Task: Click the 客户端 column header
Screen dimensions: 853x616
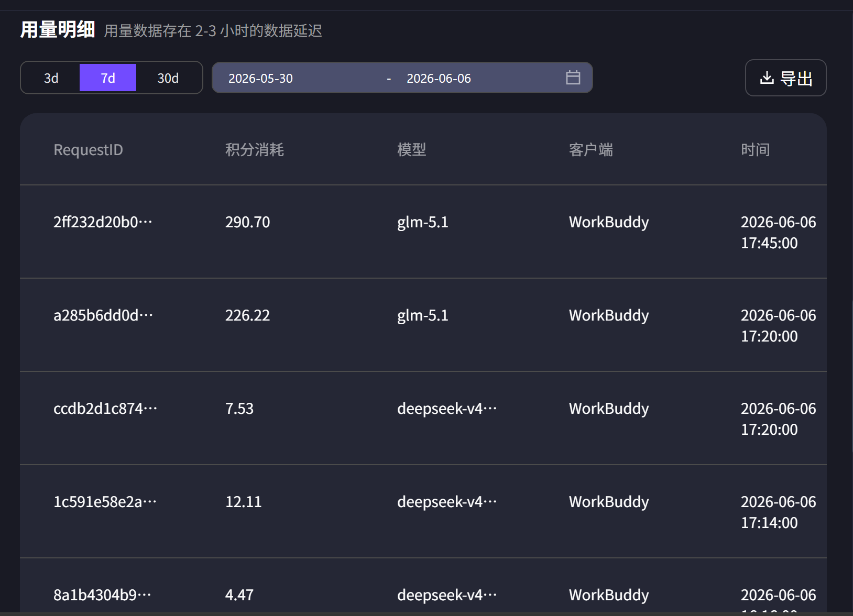Action: tap(590, 150)
